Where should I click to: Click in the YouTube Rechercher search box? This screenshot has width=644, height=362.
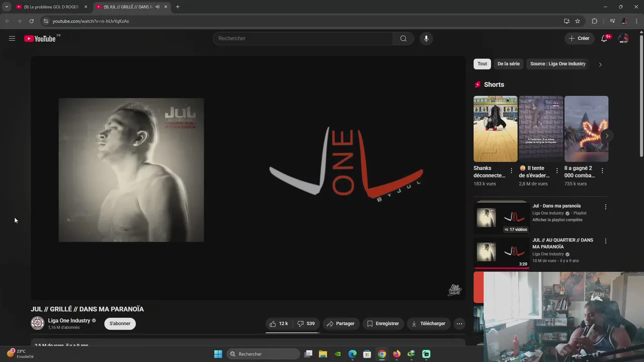tap(303, 38)
